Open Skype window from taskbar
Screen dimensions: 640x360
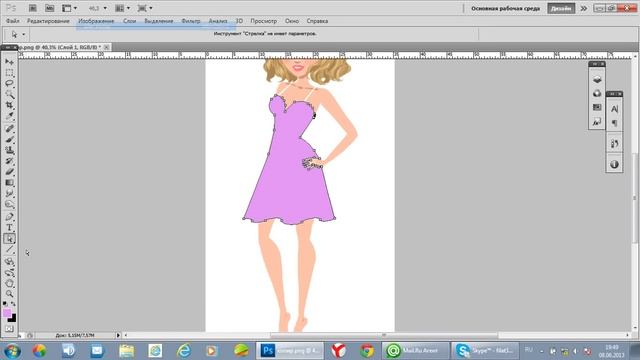pyautogui.click(x=486, y=351)
